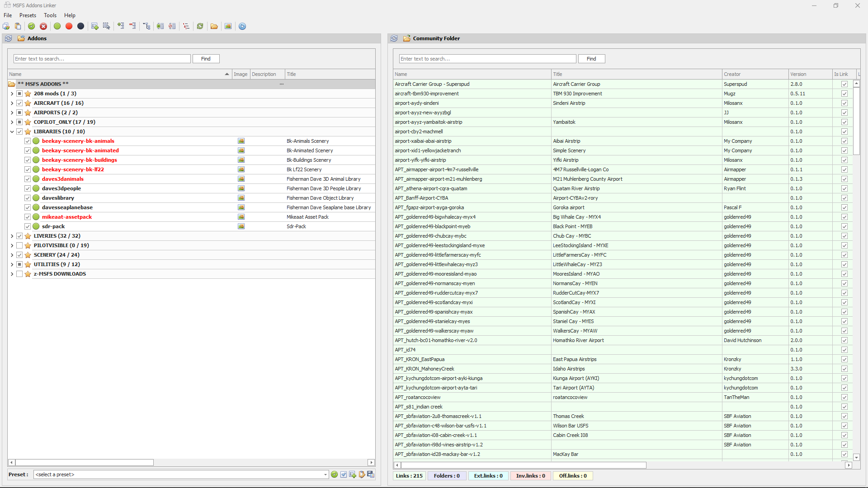This screenshot has height=488, width=868.
Task: Uncheck the mikeaat-assetpack addon checkbox
Action: click(28, 217)
